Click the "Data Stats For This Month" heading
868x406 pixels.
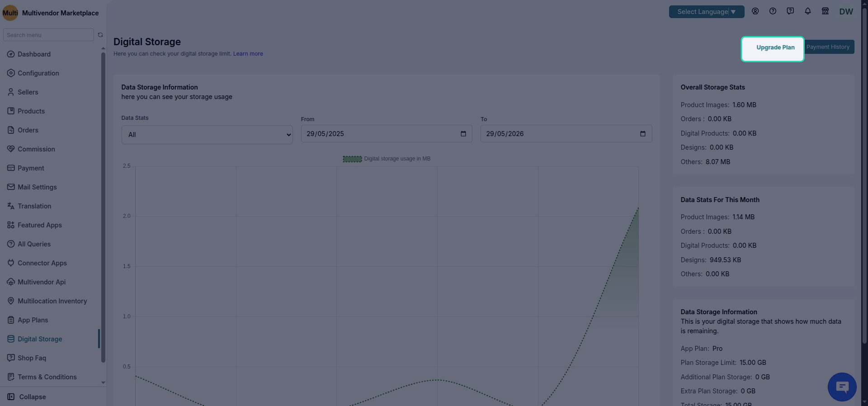(720, 200)
